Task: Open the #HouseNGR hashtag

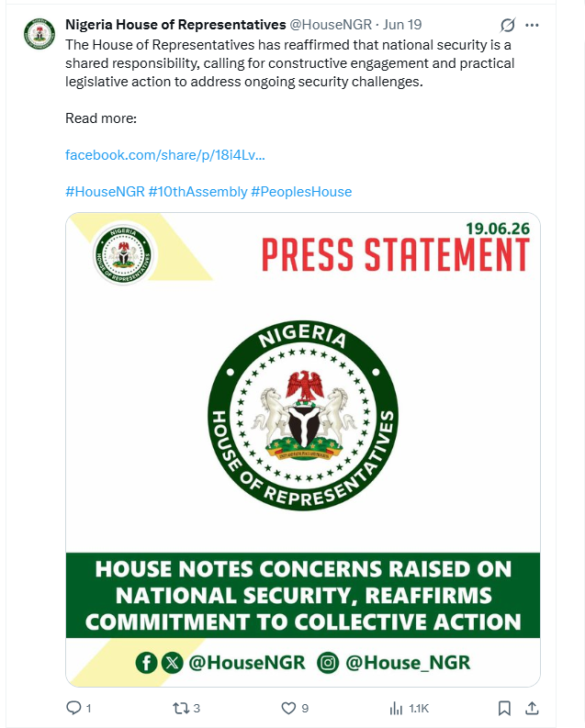Action: tap(105, 192)
